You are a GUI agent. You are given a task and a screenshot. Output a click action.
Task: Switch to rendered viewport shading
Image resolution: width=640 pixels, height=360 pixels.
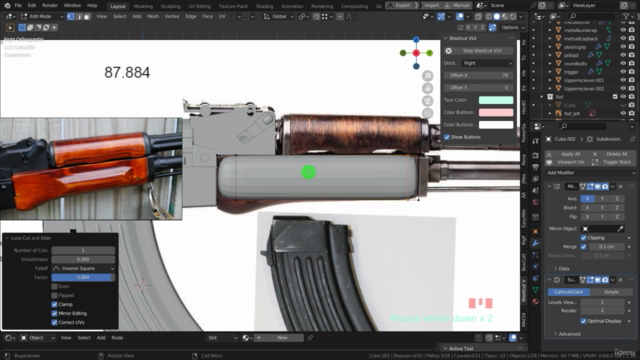tap(513, 17)
